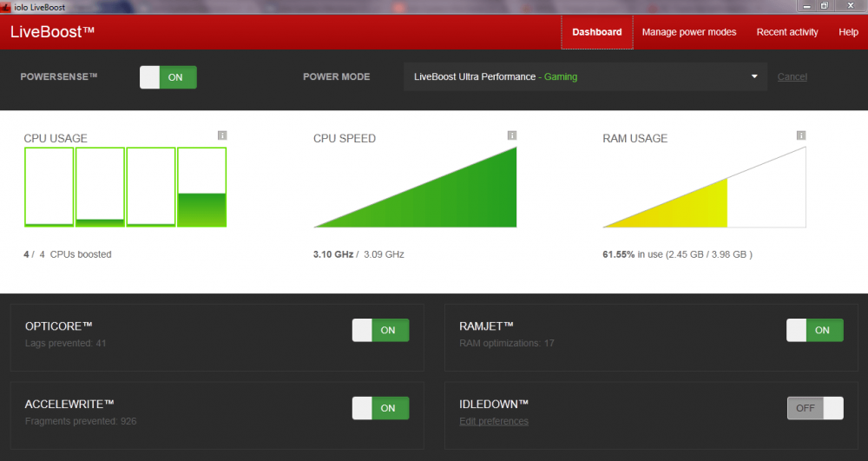Open the Power Mode dropdown arrow
This screenshot has height=461, width=868.
click(754, 76)
